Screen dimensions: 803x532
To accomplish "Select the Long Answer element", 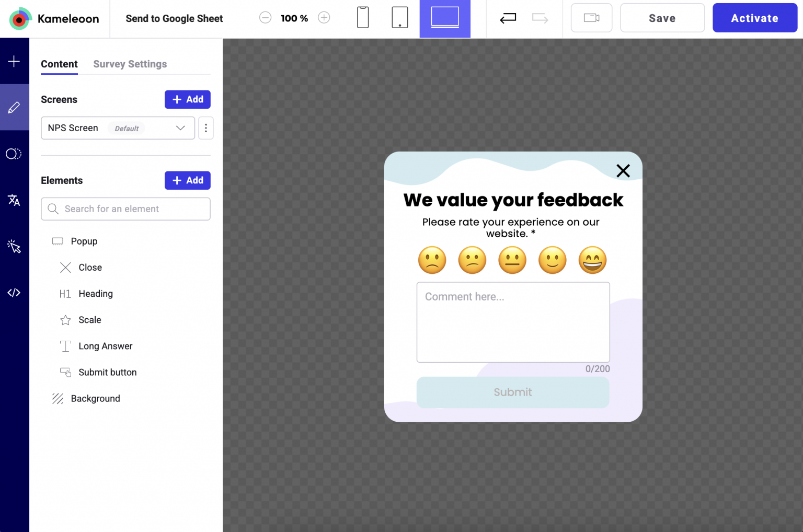I will [x=105, y=346].
